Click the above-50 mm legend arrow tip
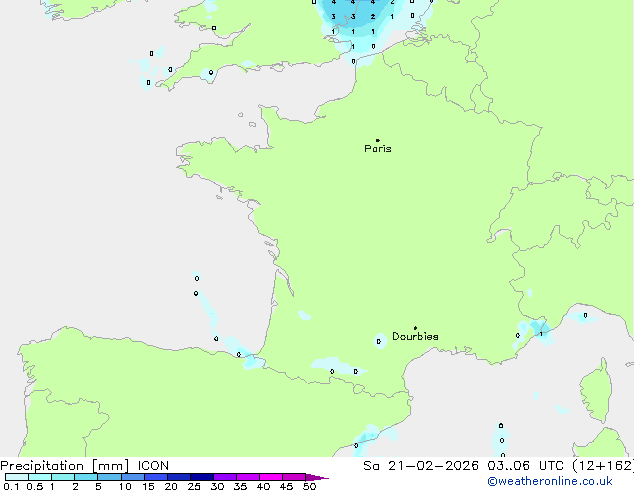Image resolution: width=634 pixels, height=490 pixels. [x=317, y=477]
